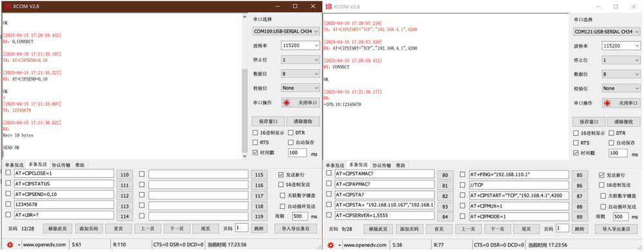Click 跳转 button in left window
644x252 pixels.
coord(259,229)
